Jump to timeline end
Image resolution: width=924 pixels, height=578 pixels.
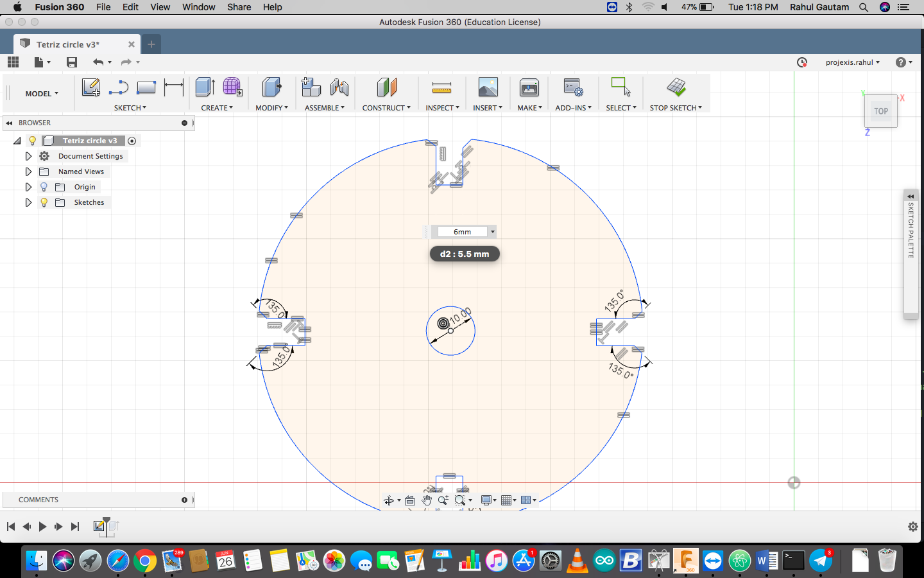(75, 527)
